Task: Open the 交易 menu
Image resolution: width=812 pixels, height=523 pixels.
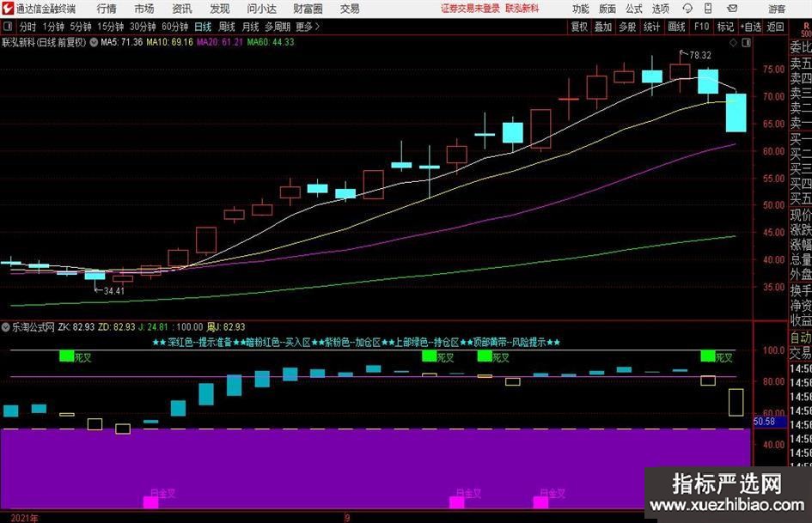Action: 350,9
